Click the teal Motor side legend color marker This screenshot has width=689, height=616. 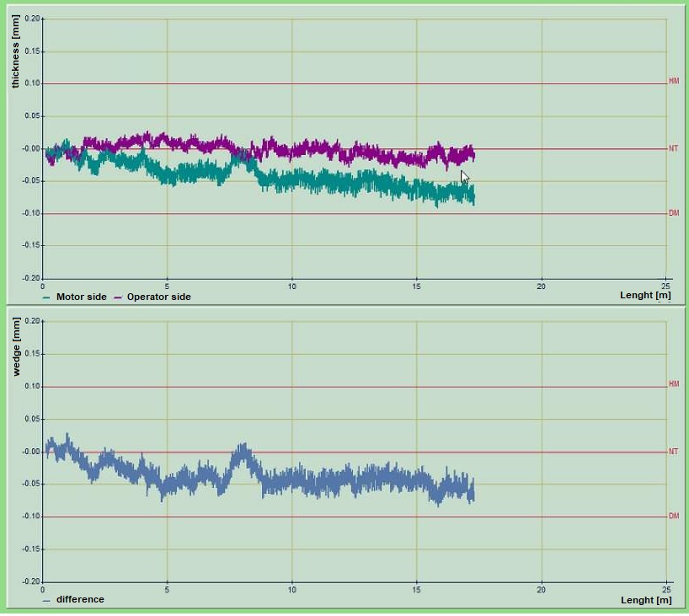tap(46, 297)
